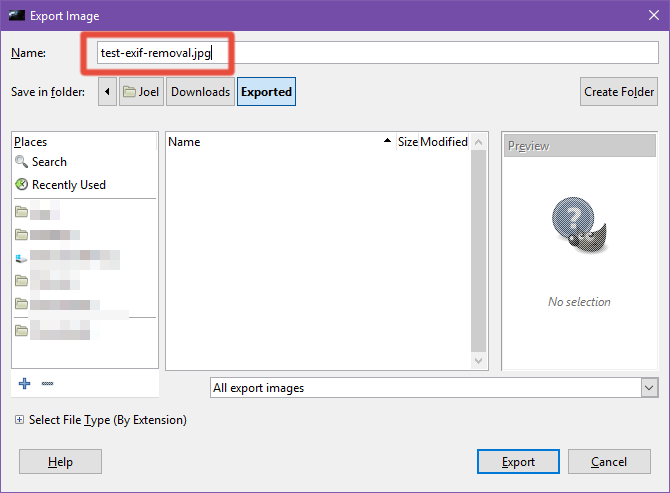This screenshot has width=670, height=493.
Task: Select the drive icon in Places list
Action: point(21,258)
